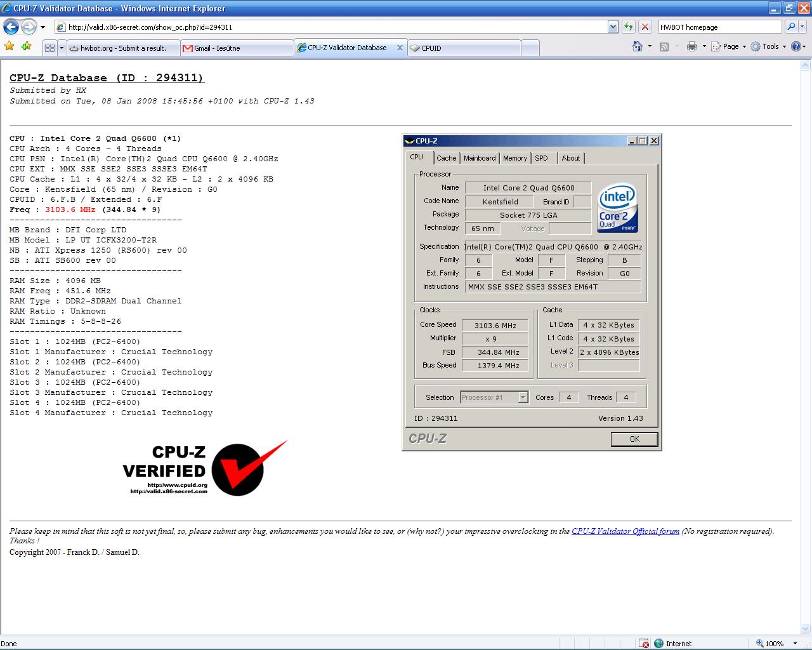Open the zoom level 100% control
The width and height of the screenshot is (812, 650).
769,643
